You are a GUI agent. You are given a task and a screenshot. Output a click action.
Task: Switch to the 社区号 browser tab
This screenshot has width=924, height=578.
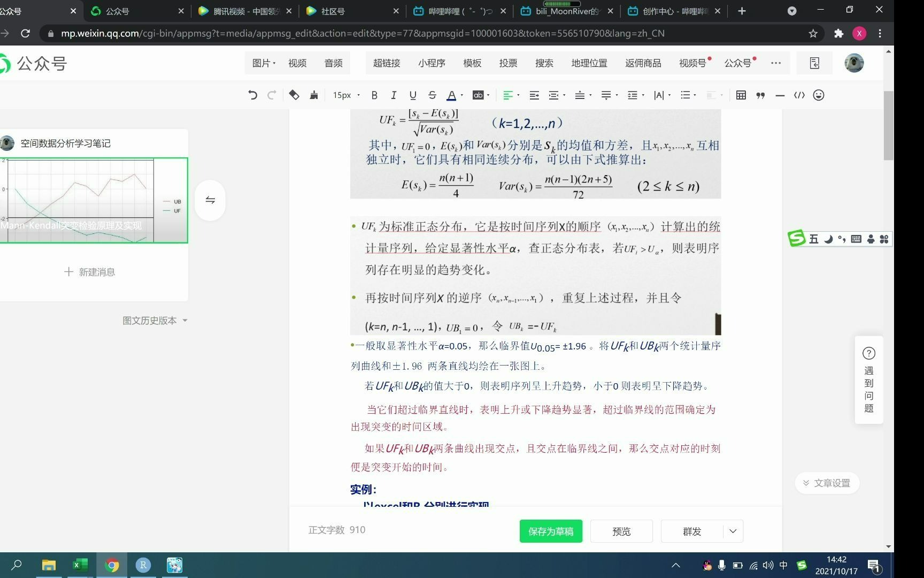(x=352, y=11)
